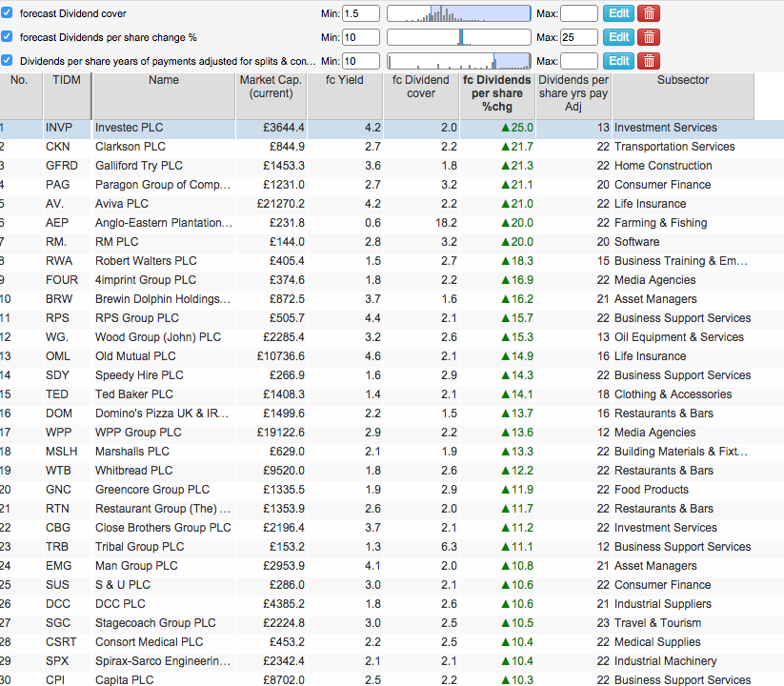
Task: Sort by Dividends per share yrs pay Adj header
Action: click(x=573, y=96)
